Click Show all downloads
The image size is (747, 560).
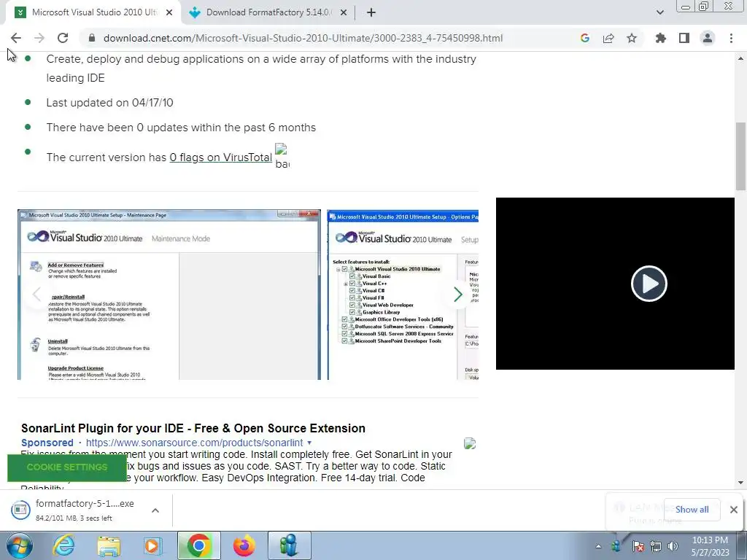pyautogui.click(x=692, y=510)
